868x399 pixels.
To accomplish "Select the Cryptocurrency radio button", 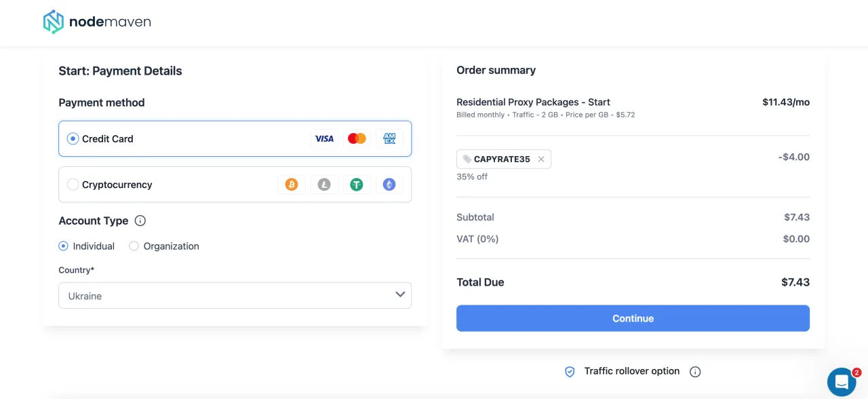I will pos(73,185).
